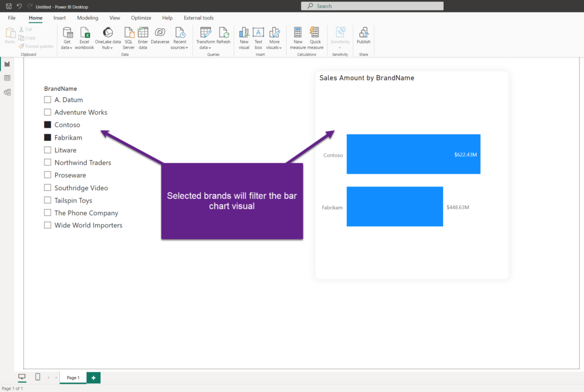
Task: Check the Southridge Video checkbox
Action: click(x=47, y=187)
